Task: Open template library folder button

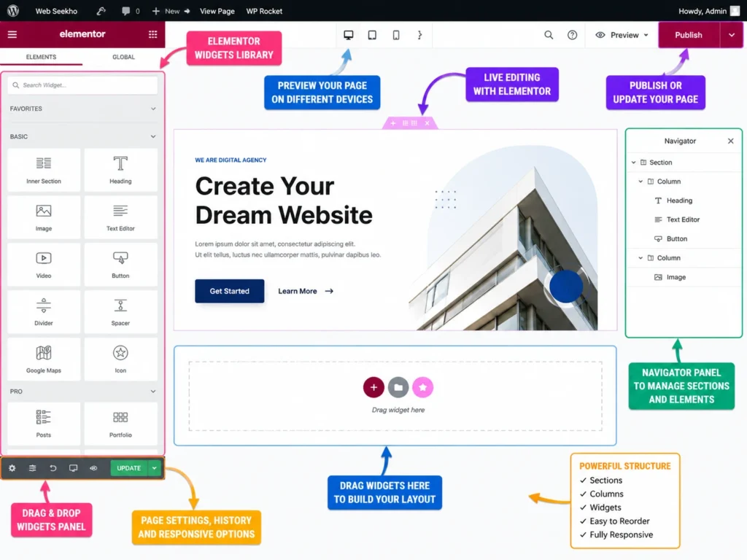Action: tap(398, 387)
